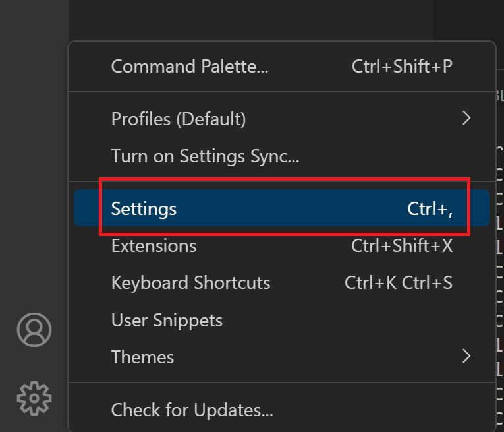The height and width of the screenshot is (432, 504).
Task: Click the Accounts icon in activity bar
Action: [34, 329]
